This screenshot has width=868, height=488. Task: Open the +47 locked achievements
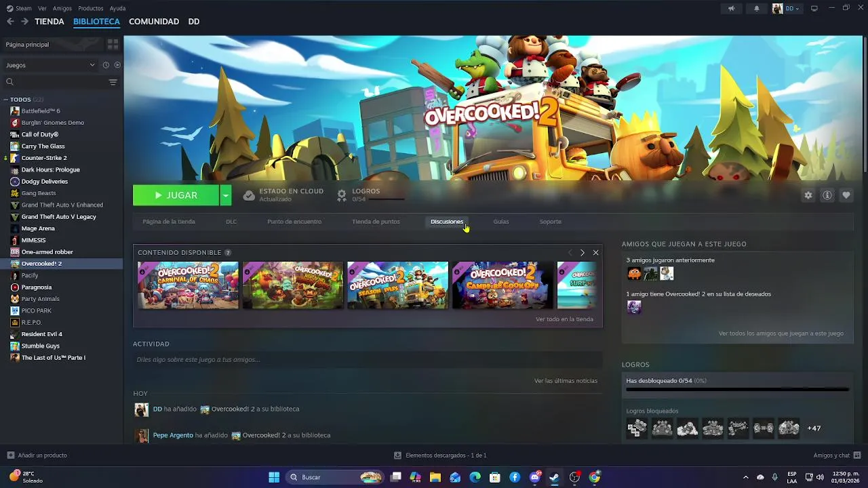(814, 428)
